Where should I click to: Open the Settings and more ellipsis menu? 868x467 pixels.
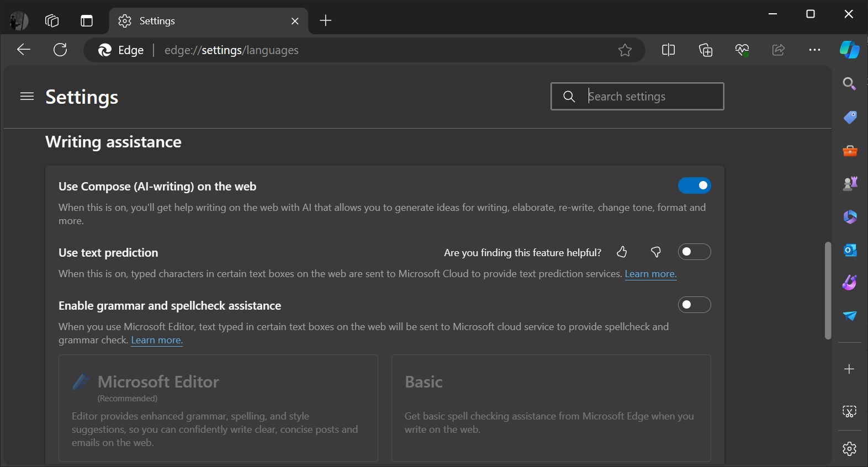pyautogui.click(x=814, y=50)
